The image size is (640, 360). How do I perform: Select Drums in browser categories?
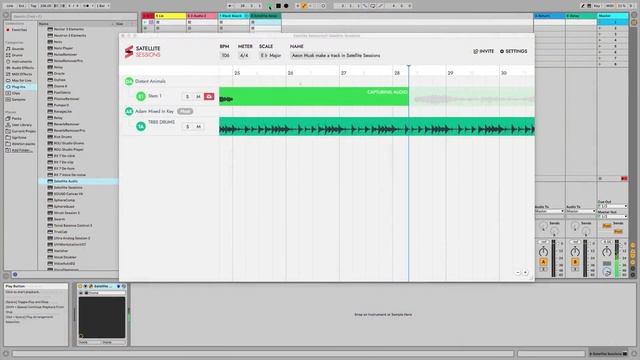[17, 55]
